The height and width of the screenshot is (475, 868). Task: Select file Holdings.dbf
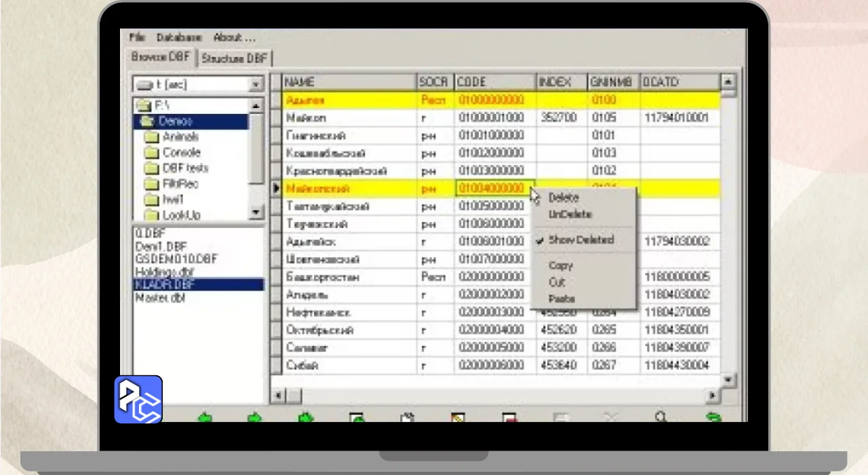click(164, 272)
